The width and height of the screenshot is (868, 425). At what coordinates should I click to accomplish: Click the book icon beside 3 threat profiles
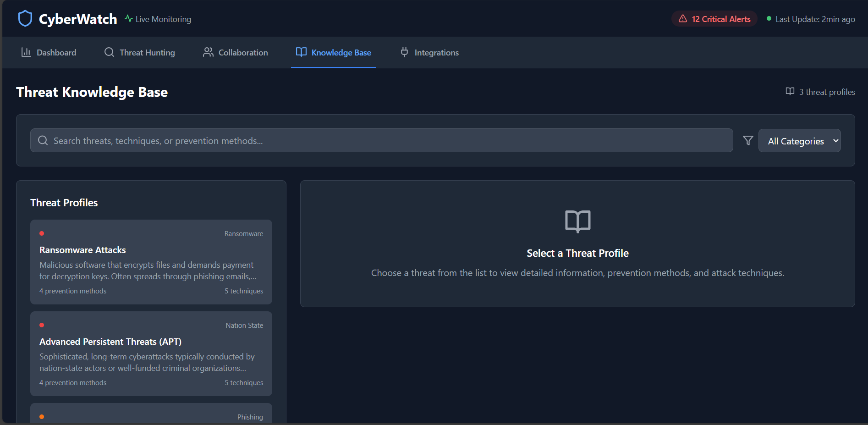click(790, 92)
